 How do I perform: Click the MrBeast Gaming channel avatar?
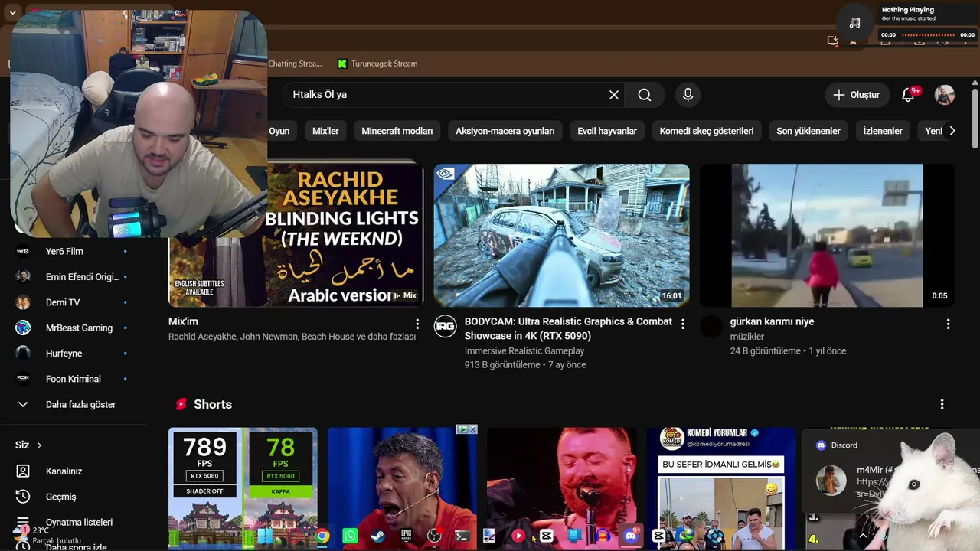(x=23, y=328)
